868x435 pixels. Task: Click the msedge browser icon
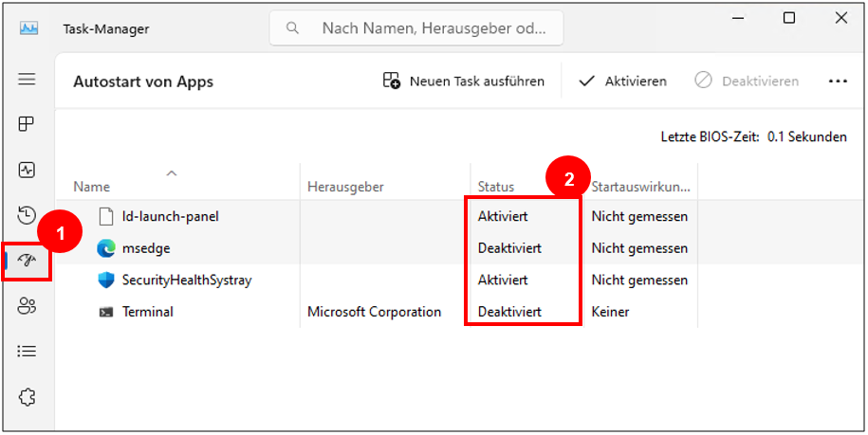click(x=105, y=248)
